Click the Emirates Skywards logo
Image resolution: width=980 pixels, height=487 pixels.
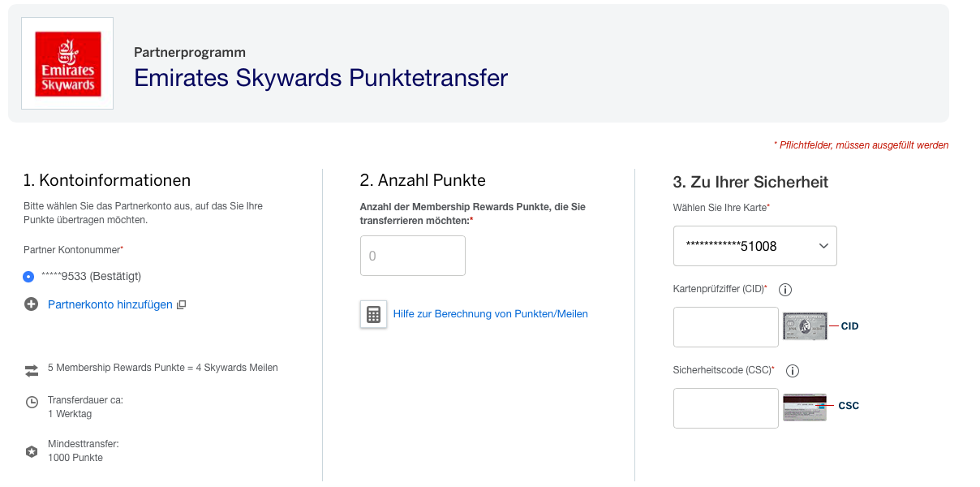[x=67, y=63]
